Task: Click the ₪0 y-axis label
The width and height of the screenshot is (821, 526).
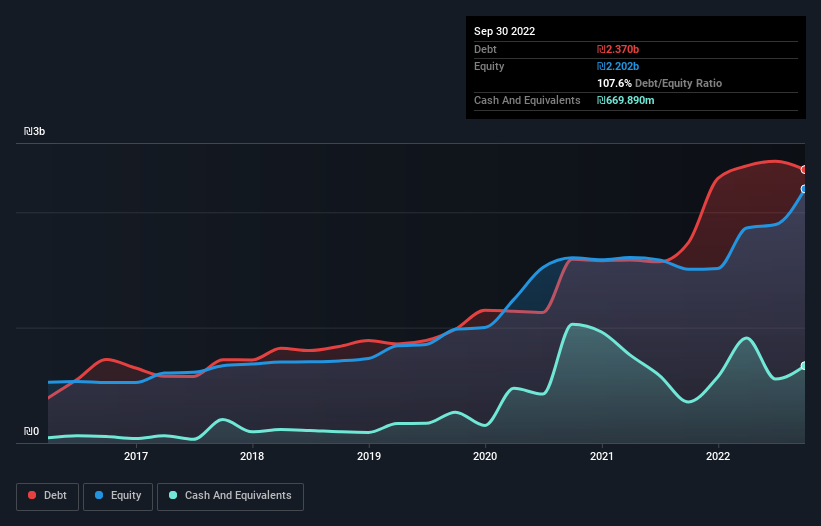Action: tap(31, 431)
